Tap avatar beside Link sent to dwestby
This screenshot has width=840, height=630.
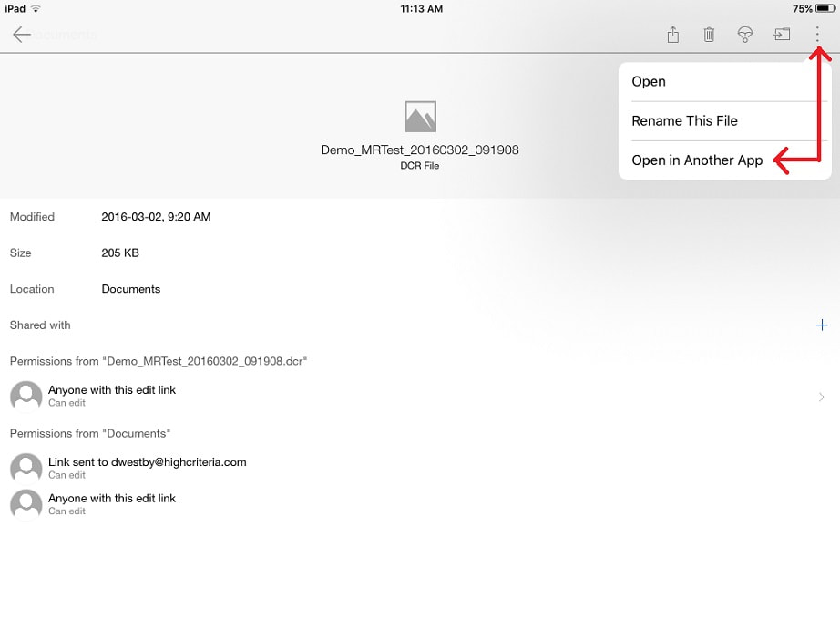(x=26, y=468)
